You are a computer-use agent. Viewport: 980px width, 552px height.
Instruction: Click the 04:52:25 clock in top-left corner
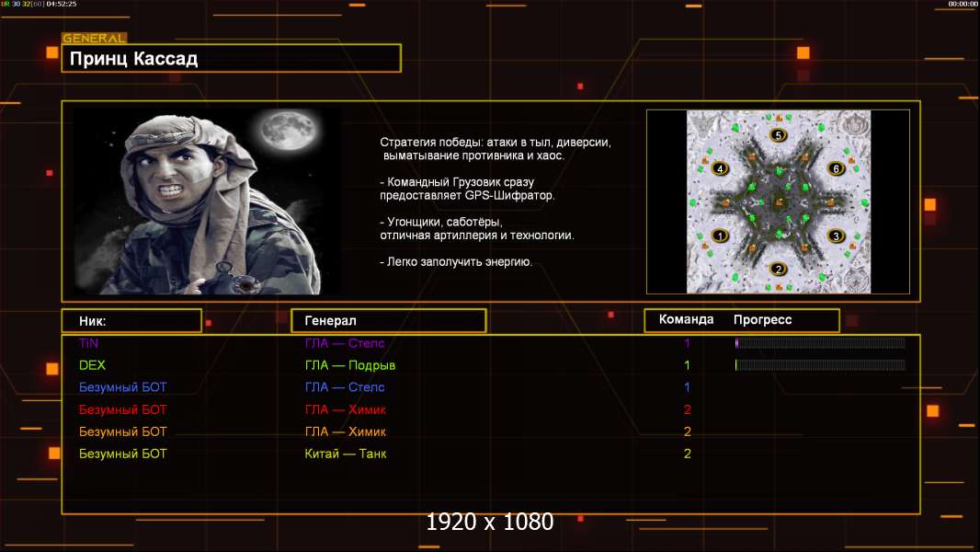62,4
